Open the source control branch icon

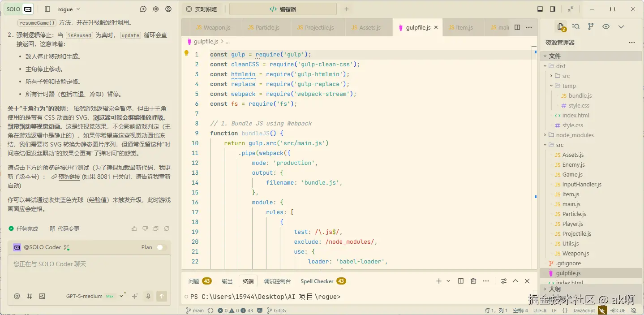click(591, 27)
